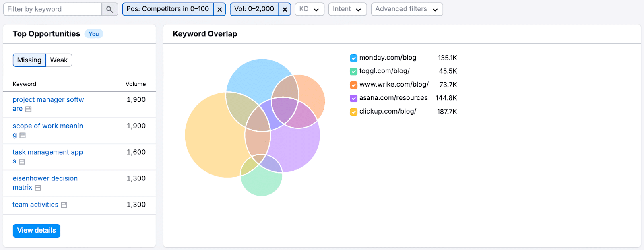Open the Intent filter dropdown

coord(347,9)
